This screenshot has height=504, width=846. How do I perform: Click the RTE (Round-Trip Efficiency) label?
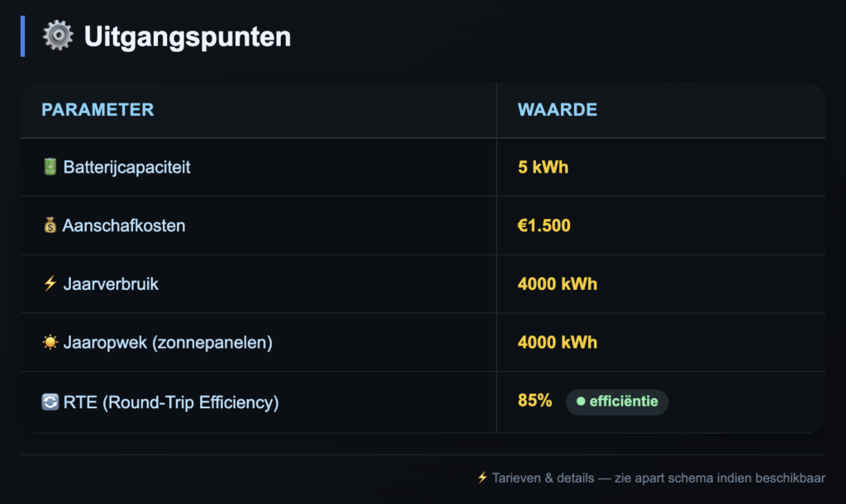pyautogui.click(x=171, y=402)
